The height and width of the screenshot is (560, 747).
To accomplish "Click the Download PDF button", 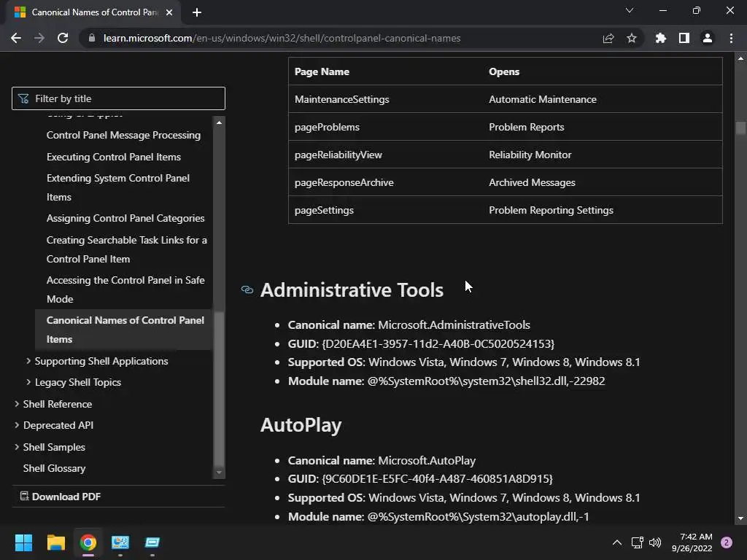I will click(x=61, y=497).
